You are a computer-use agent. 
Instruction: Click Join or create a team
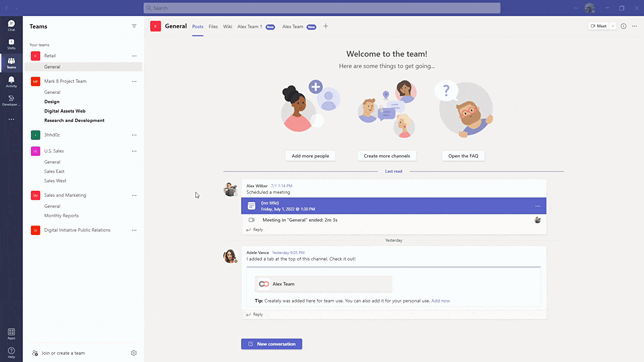click(x=59, y=353)
